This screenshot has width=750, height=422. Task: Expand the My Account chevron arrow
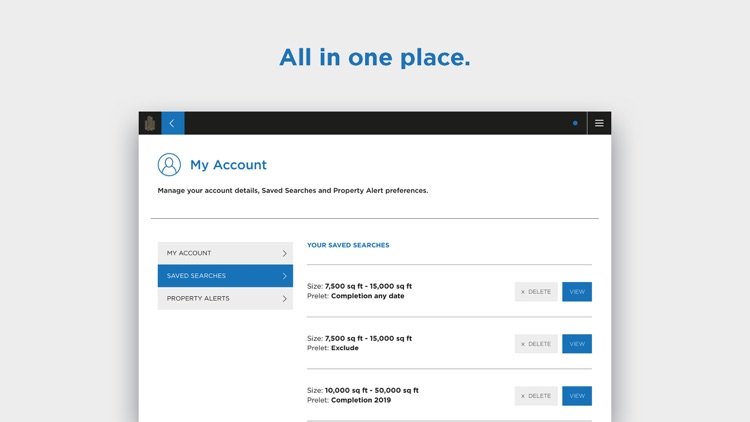[x=284, y=253]
